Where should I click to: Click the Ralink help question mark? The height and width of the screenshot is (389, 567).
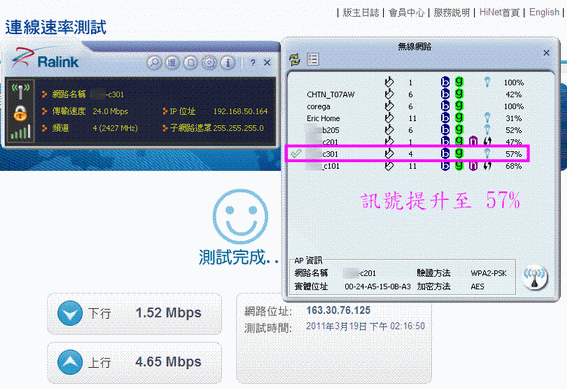tap(253, 63)
